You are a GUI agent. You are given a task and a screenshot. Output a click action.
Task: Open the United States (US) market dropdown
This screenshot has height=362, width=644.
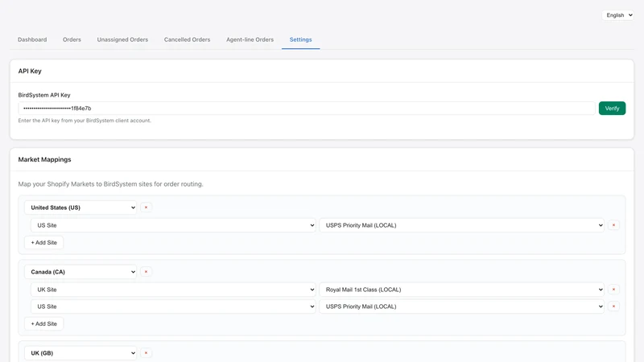pyautogui.click(x=80, y=208)
